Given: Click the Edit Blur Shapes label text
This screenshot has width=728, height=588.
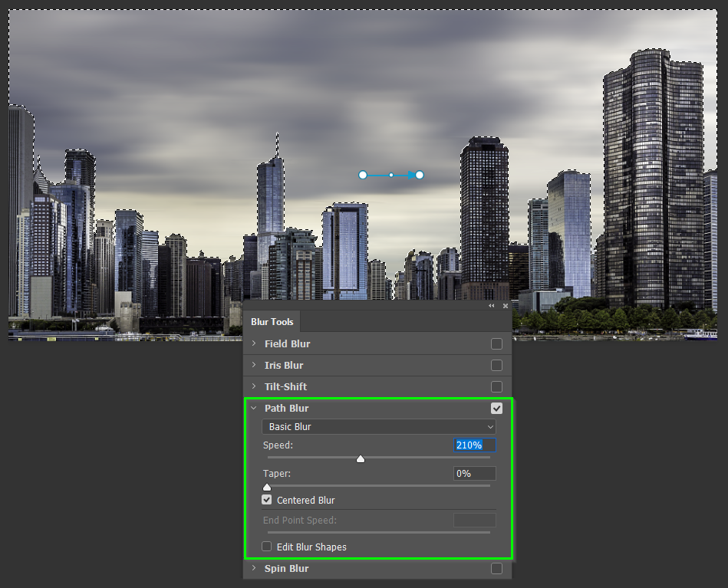Looking at the screenshot, I should tap(311, 547).
